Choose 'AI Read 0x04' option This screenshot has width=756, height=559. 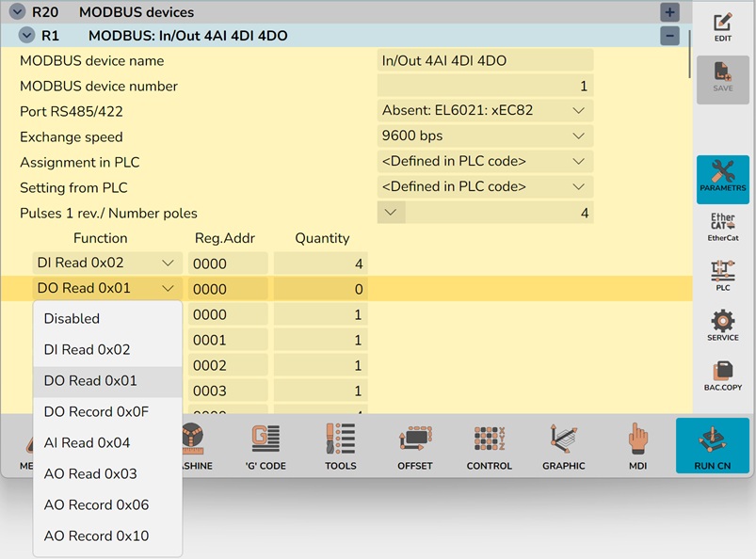point(87,443)
